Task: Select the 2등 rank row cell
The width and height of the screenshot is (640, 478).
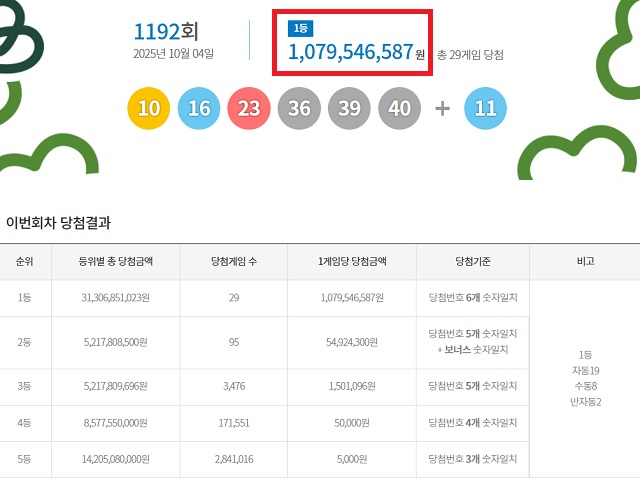Action: [x=24, y=342]
